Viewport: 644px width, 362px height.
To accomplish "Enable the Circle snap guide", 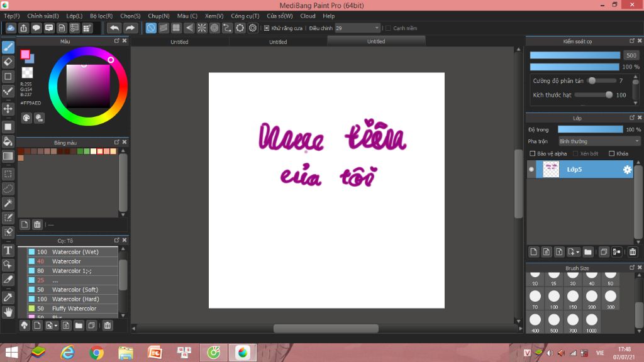I will click(x=214, y=28).
